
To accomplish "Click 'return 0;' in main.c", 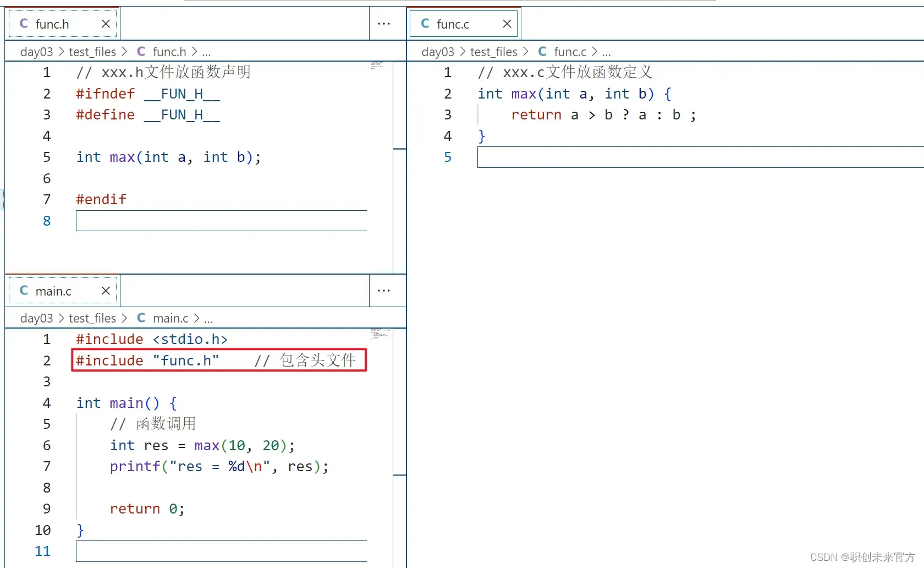I will point(147,509).
